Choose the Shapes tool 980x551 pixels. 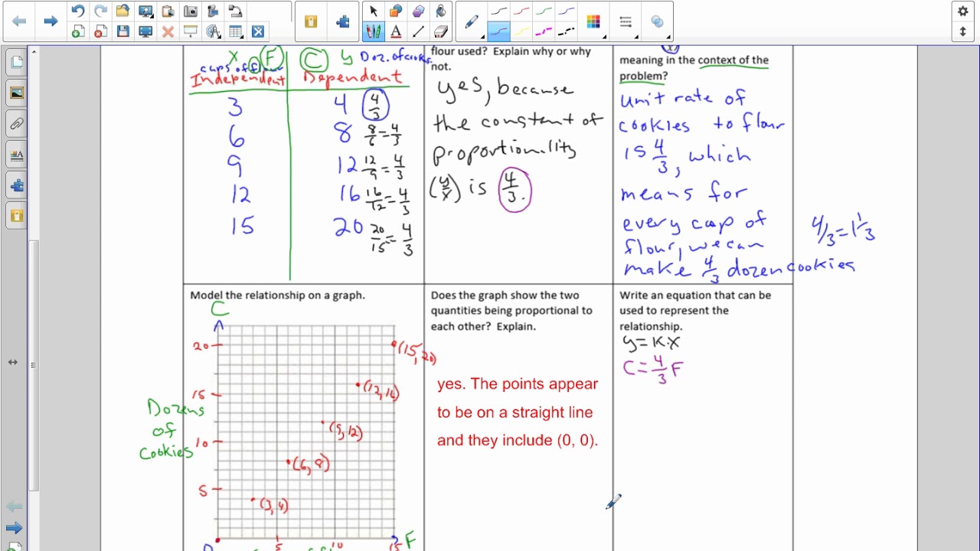(x=396, y=11)
